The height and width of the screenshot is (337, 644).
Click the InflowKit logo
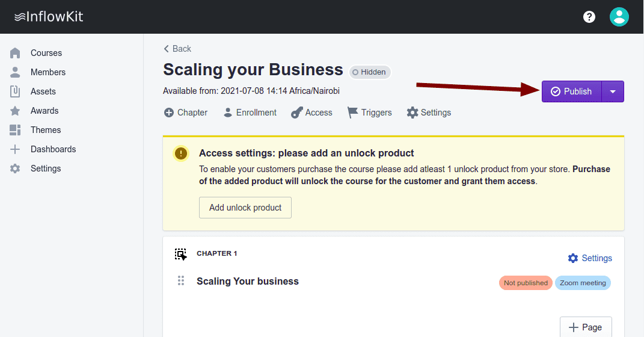(49, 17)
